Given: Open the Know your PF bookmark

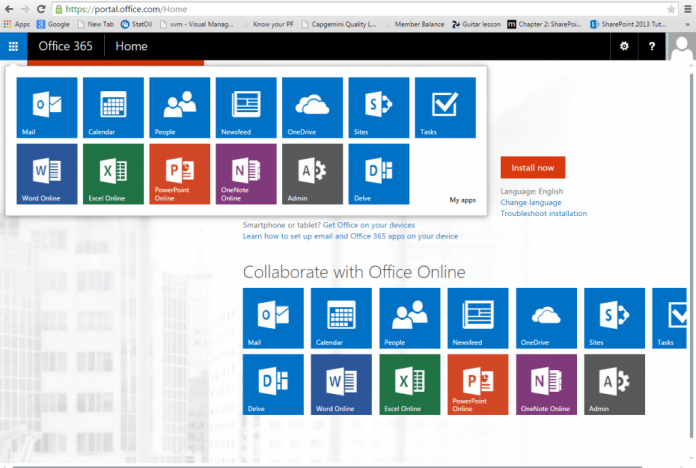Looking at the screenshot, I should tap(268, 24).
